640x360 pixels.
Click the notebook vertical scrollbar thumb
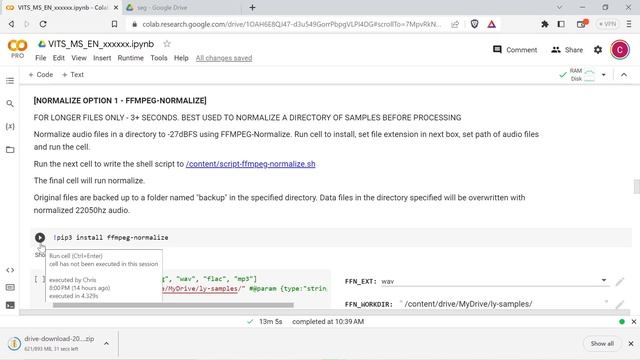[x=637, y=187]
